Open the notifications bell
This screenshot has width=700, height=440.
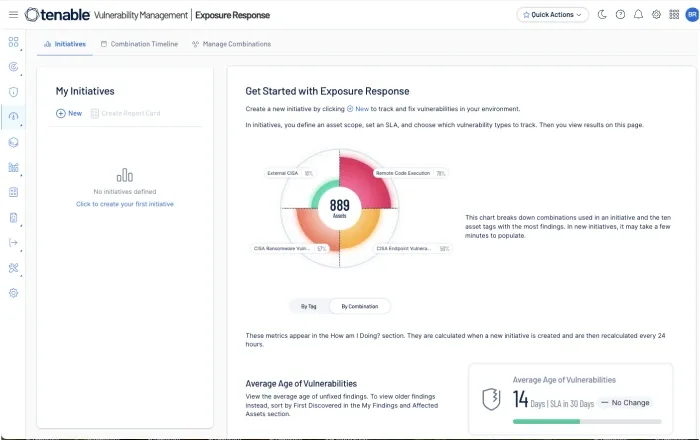[638, 15]
